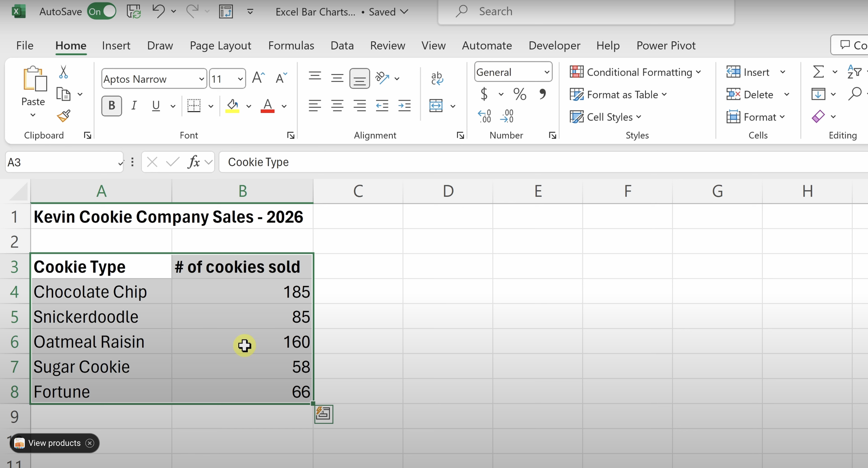Screen dimensions: 868x468
Task: Click the Percent Style icon
Action: tap(520, 95)
